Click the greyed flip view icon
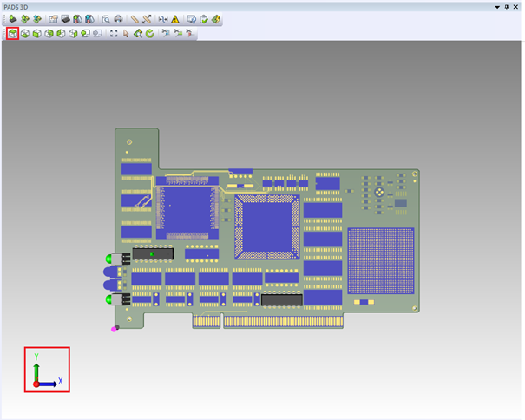 pos(97,34)
